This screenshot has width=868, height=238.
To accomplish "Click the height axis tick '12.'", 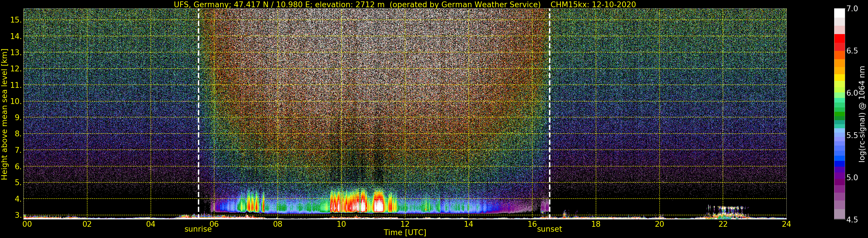I will coord(16,69).
